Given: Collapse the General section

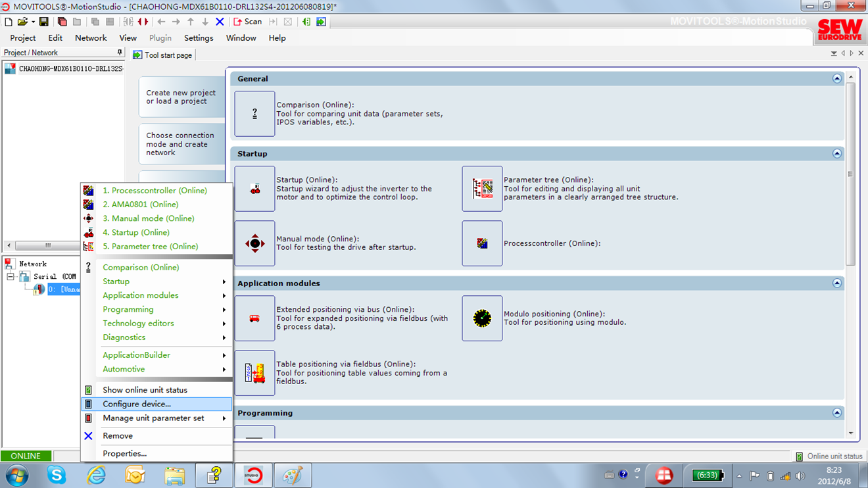Looking at the screenshot, I should (836, 79).
